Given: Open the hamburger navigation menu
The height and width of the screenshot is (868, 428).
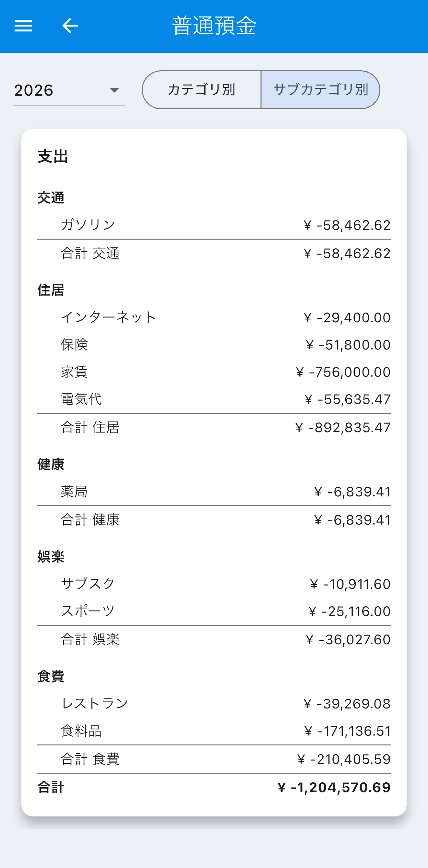Looking at the screenshot, I should click(23, 26).
